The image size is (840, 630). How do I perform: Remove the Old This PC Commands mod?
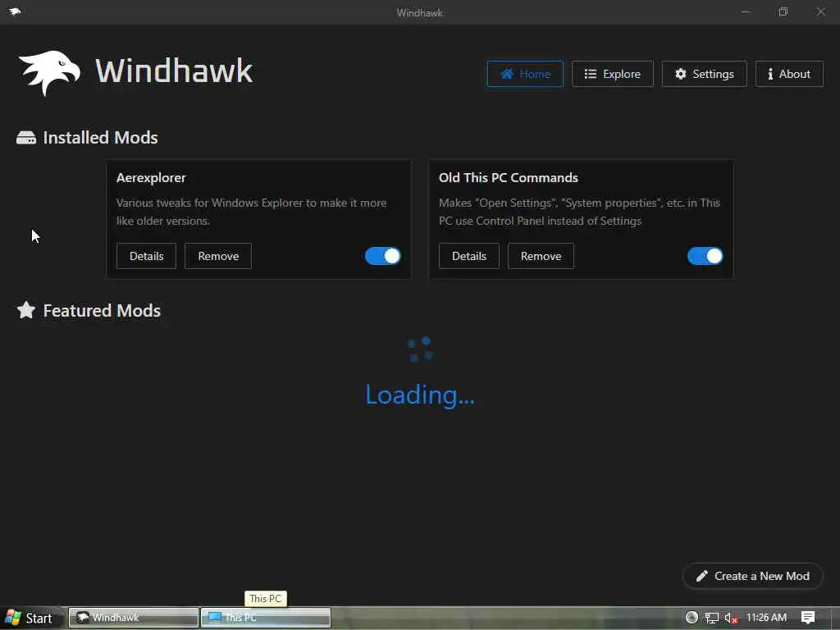point(541,256)
